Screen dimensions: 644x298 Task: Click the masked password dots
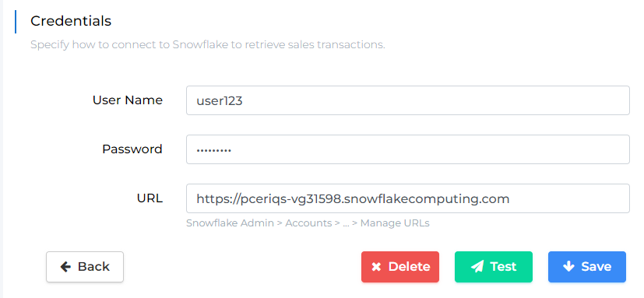[213, 150]
